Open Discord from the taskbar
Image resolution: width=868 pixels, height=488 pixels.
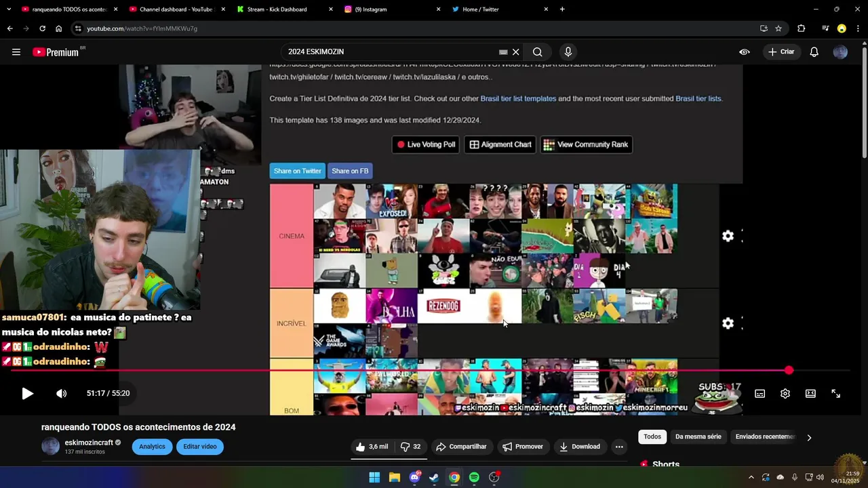[414, 477]
